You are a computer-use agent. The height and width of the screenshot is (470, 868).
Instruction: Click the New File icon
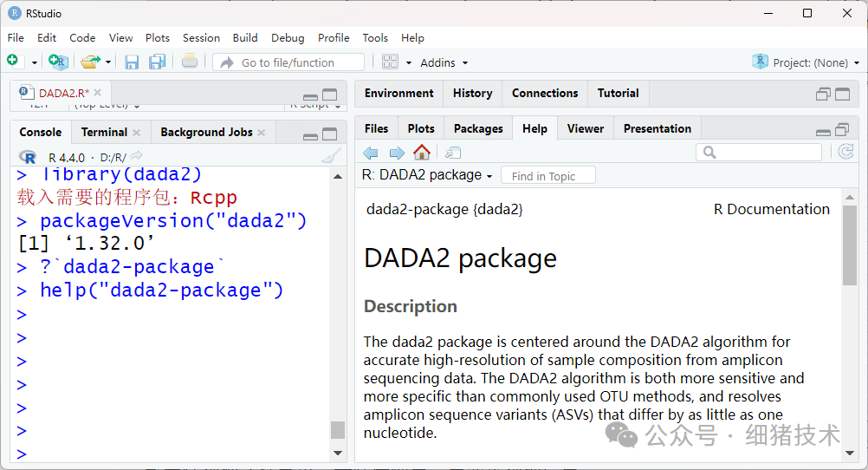coord(13,62)
